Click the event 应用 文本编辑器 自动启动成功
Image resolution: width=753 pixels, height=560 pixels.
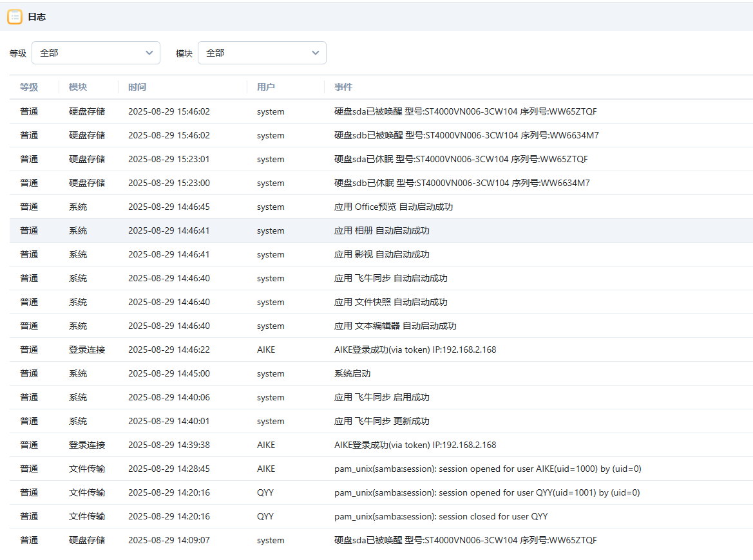(x=396, y=326)
